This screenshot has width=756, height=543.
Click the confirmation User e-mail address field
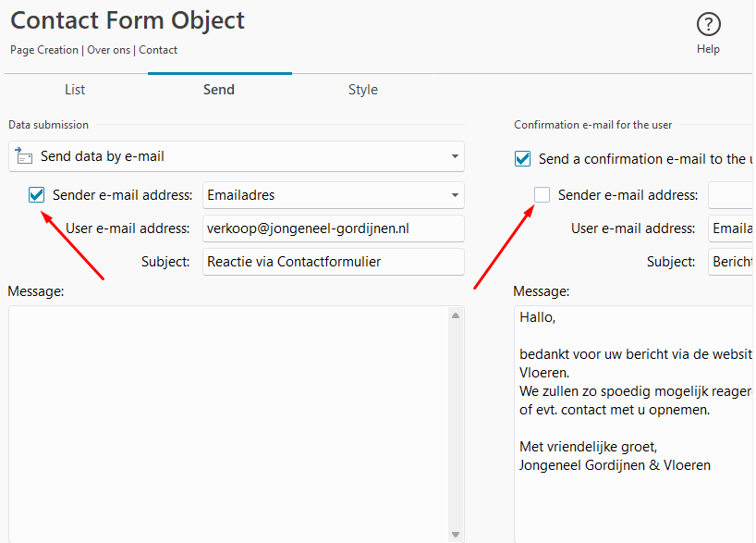(731, 228)
